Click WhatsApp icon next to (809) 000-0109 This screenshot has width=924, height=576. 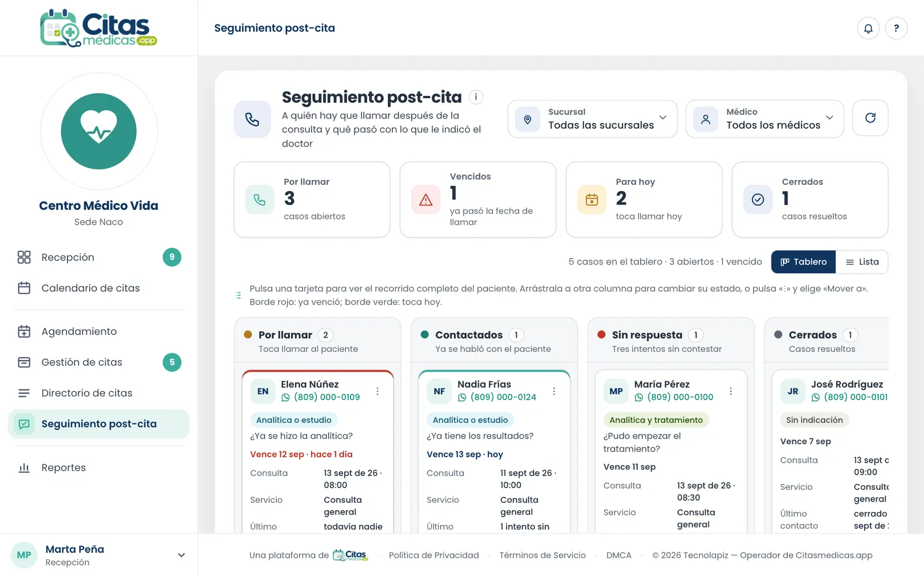(285, 397)
